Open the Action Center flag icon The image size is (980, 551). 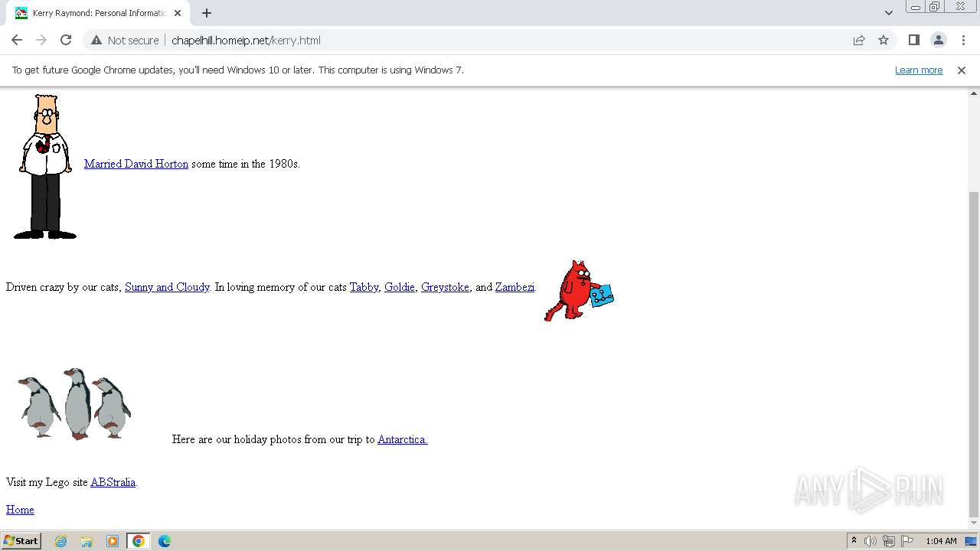coord(907,541)
